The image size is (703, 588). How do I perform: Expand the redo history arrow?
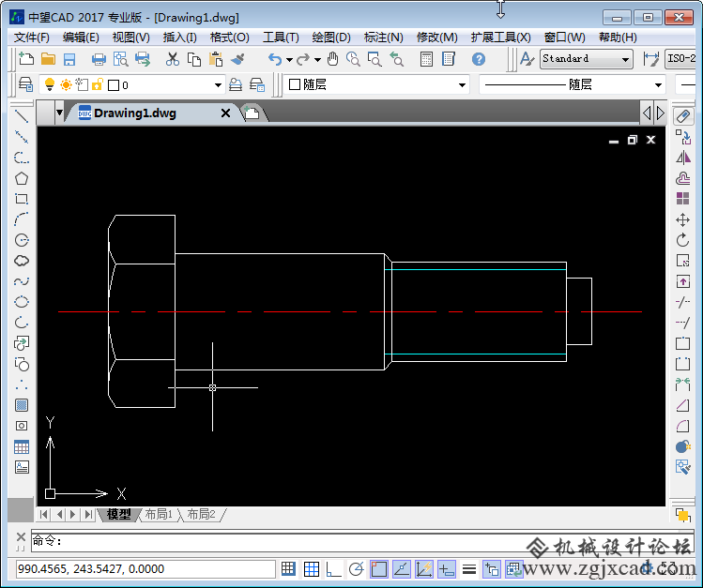point(317,59)
